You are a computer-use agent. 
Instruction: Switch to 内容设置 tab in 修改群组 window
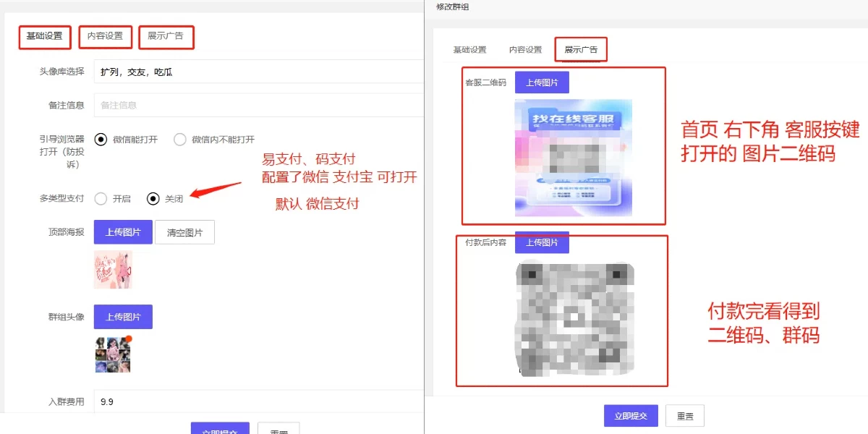[x=525, y=50]
